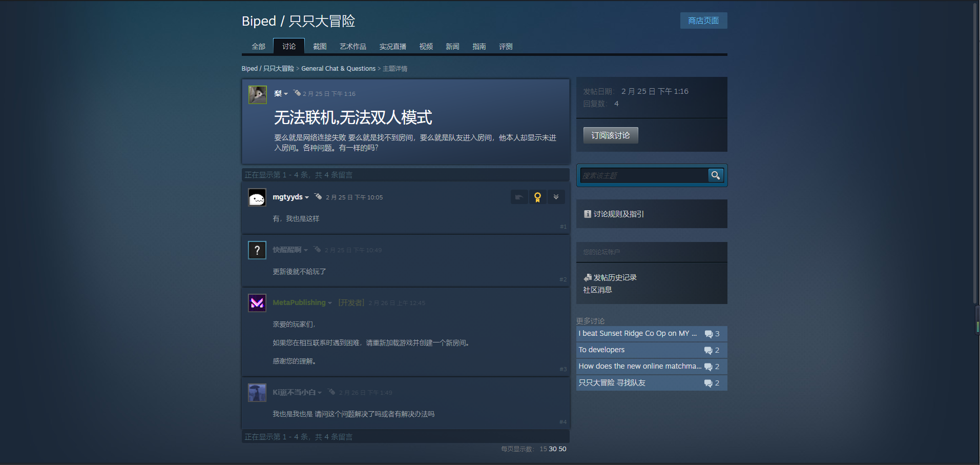Click the reply text 更新後就不給玩了

pyautogui.click(x=299, y=272)
